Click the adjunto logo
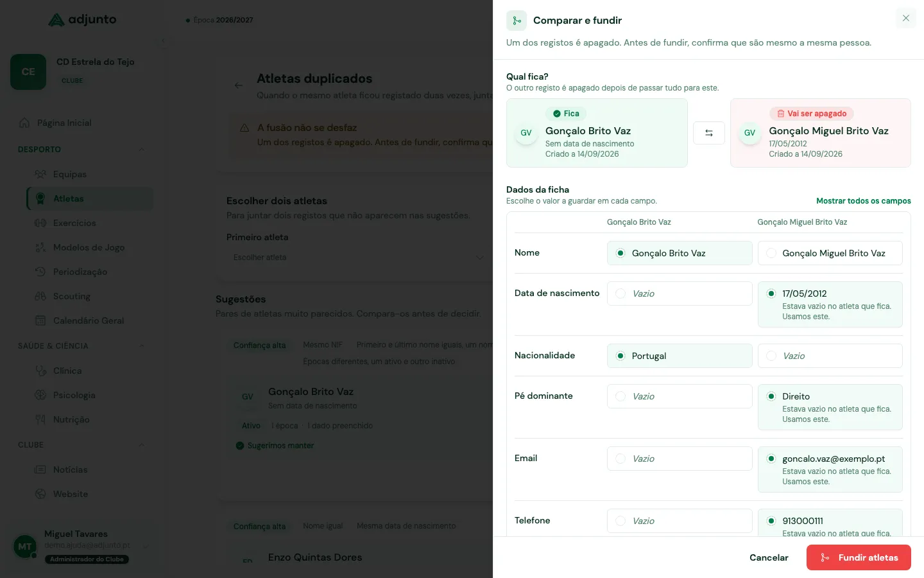The width and height of the screenshot is (924, 578). [x=82, y=19]
